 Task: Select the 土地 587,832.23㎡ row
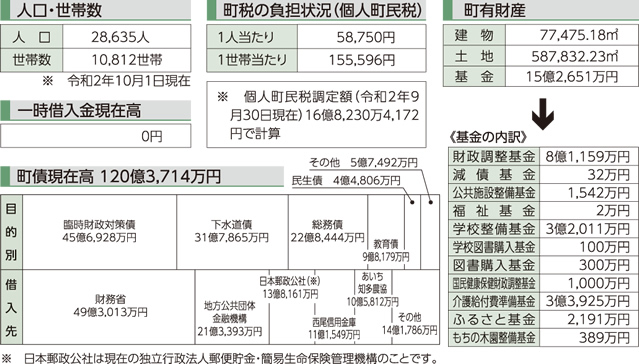click(541, 56)
